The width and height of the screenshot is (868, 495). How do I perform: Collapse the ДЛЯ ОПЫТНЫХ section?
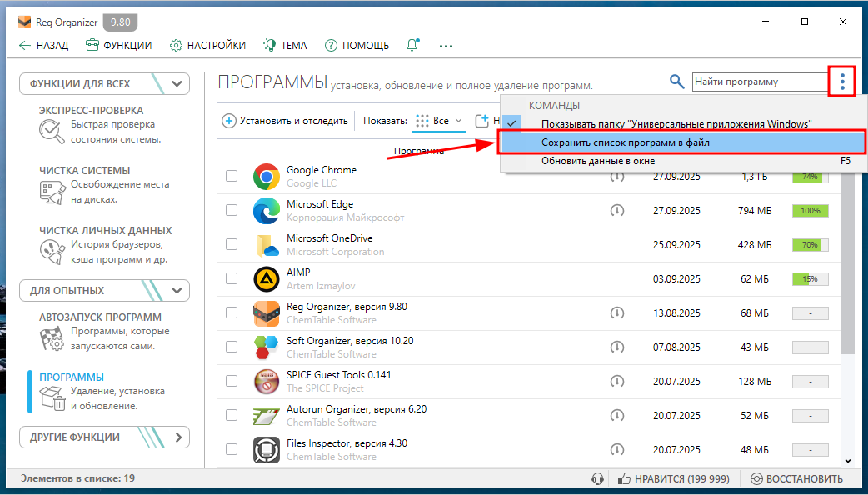(x=176, y=290)
